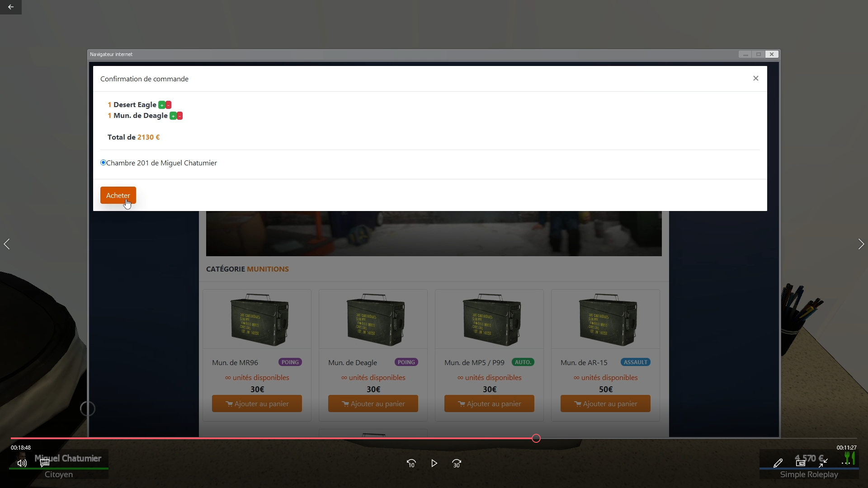
Task: Click the 50€ price of Mun. de AR-15
Action: click(606, 389)
